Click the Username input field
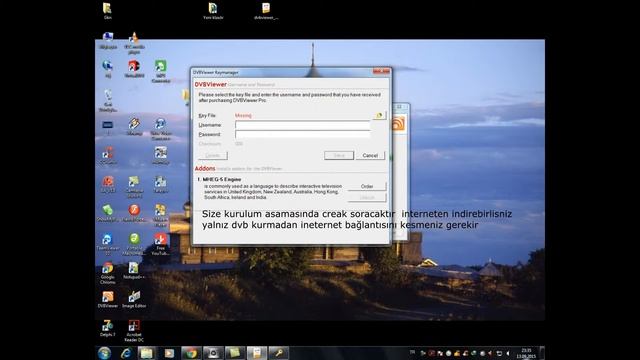 (302, 125)
